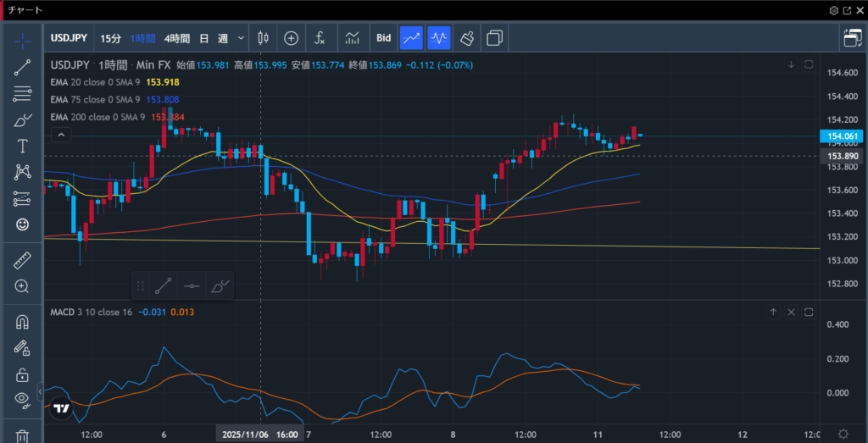Select the trend line drawing tool
Viewport: 868px width, 443px height.
click(x=23, y=68)
